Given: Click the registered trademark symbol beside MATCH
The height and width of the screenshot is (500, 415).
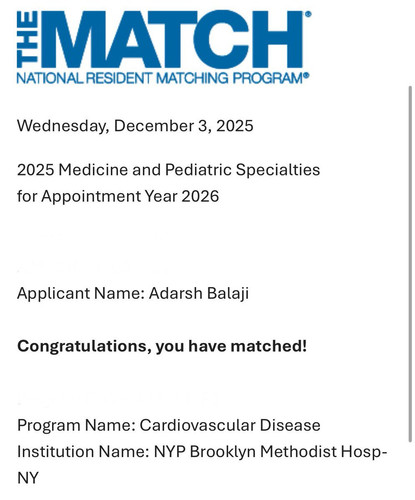Looking at the screenshot, I should (308, 14).
